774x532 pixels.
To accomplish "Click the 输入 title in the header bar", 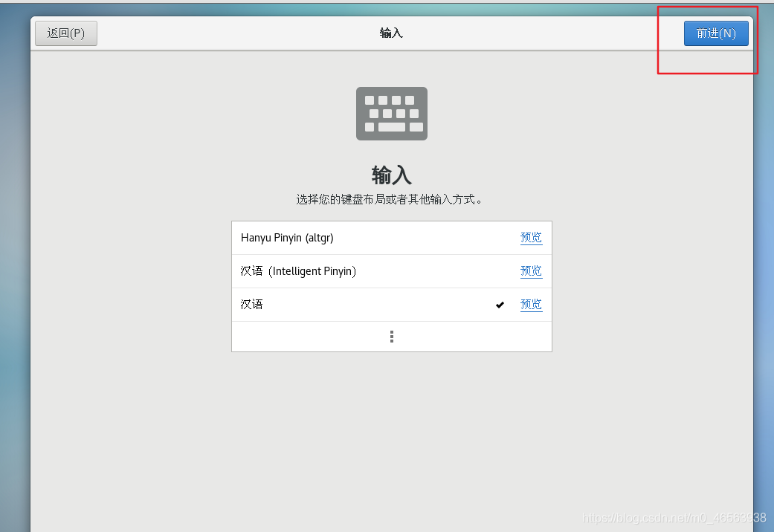I will 392,33.
